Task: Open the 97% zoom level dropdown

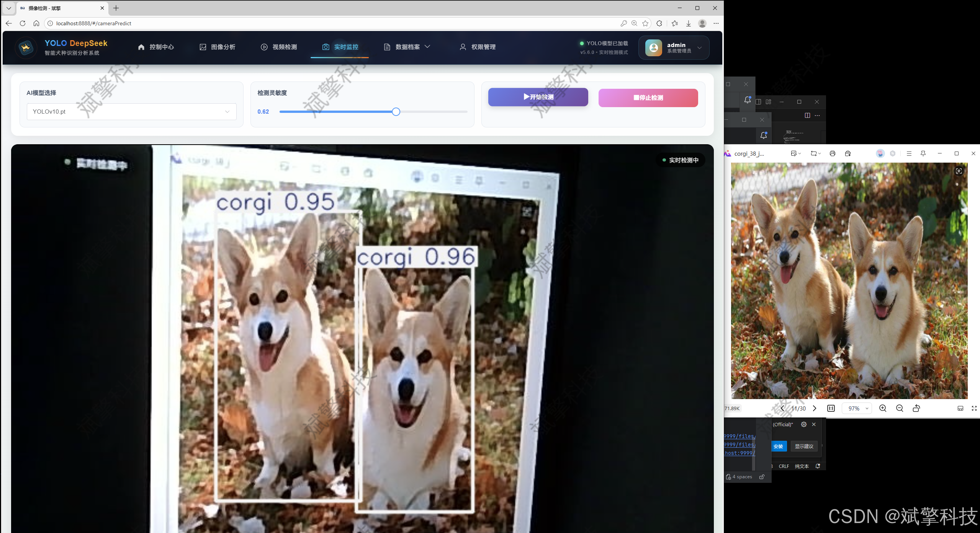Action: click(x=857, y=408)
